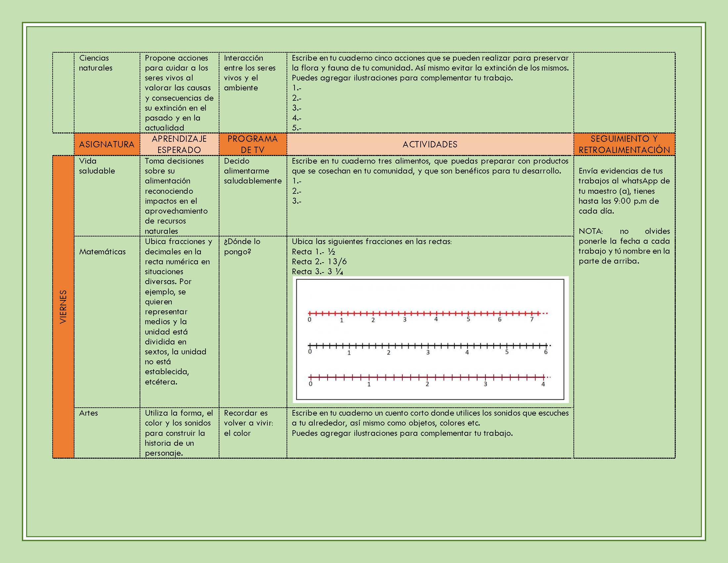The height and width of the screenshot is (563, 728).
Task: Click the ACTIVIDADES header cell
Action: (x=430, y=144)
